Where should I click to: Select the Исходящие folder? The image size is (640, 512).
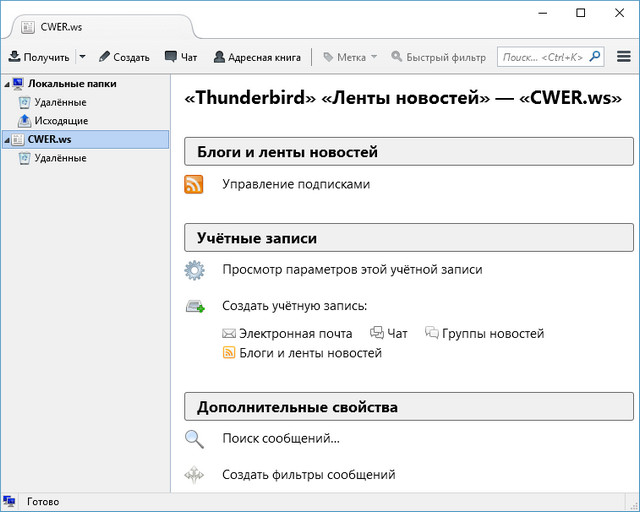[61, 121]
